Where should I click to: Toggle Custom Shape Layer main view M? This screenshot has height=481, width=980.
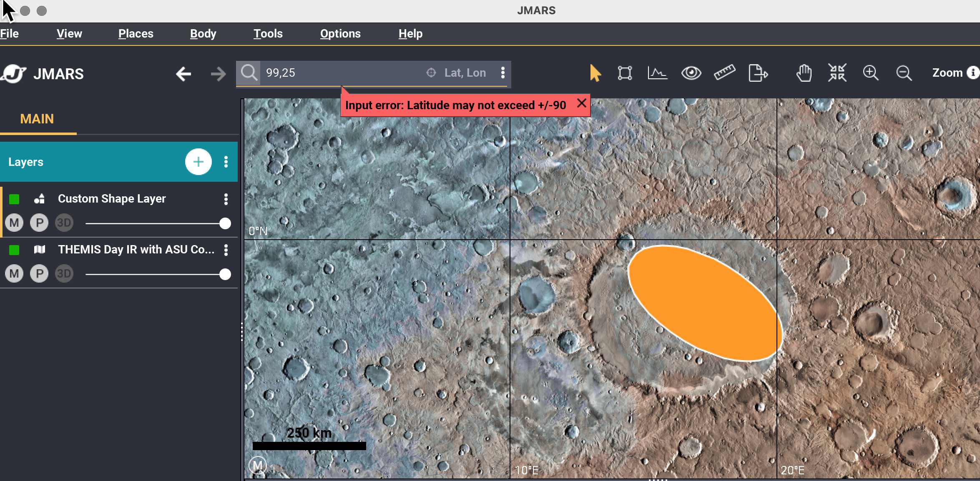(14, 223)
